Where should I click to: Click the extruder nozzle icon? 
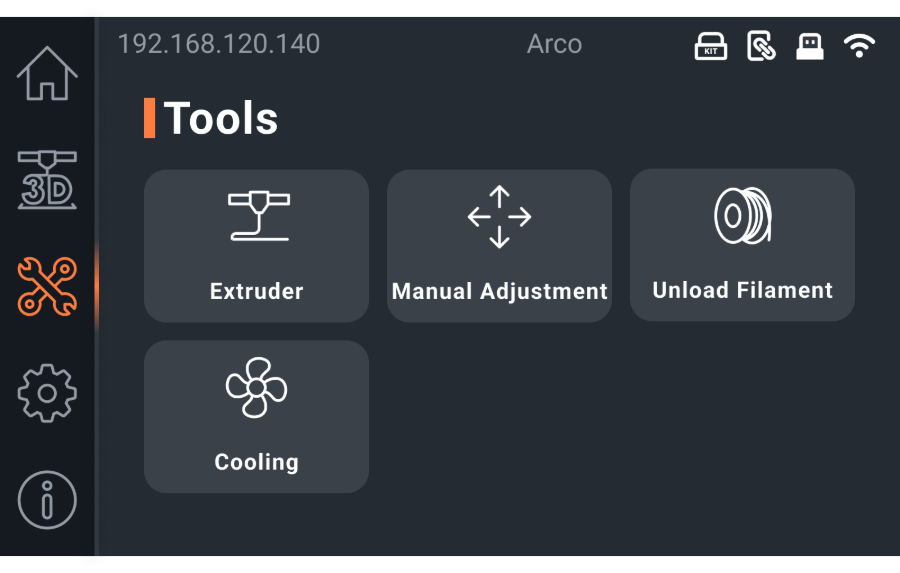(258, 215)
